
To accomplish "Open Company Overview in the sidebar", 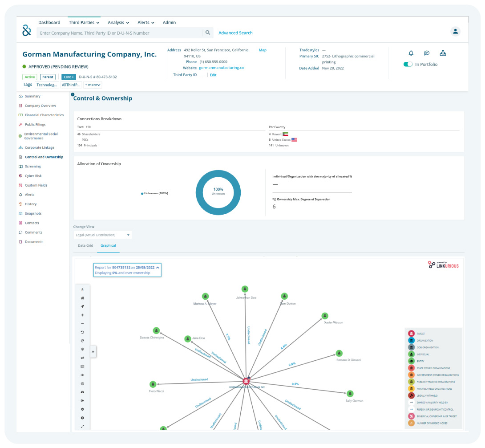I will (40, 106).
